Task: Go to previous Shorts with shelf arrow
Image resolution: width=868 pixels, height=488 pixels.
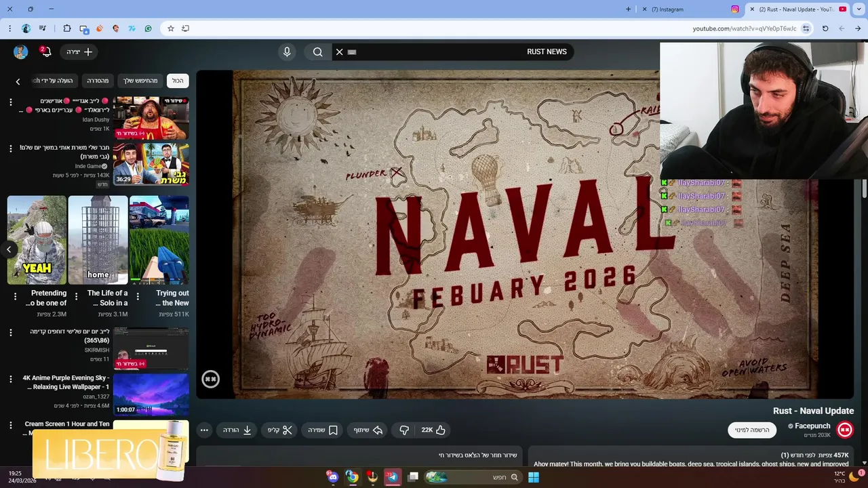Action: tap(9, 249)
